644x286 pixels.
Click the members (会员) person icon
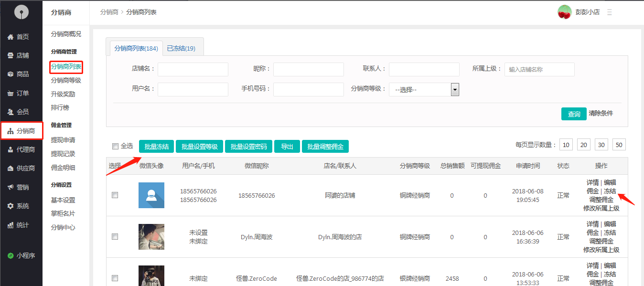pos(11,112)
